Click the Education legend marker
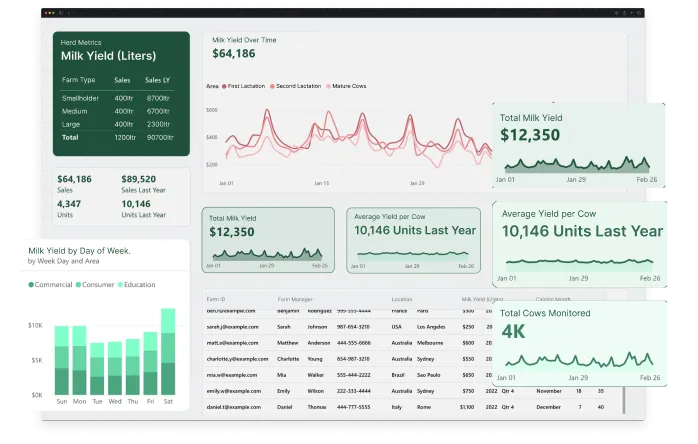The width and height of the screenshot is (698, 444). click(x=120, y=285)
